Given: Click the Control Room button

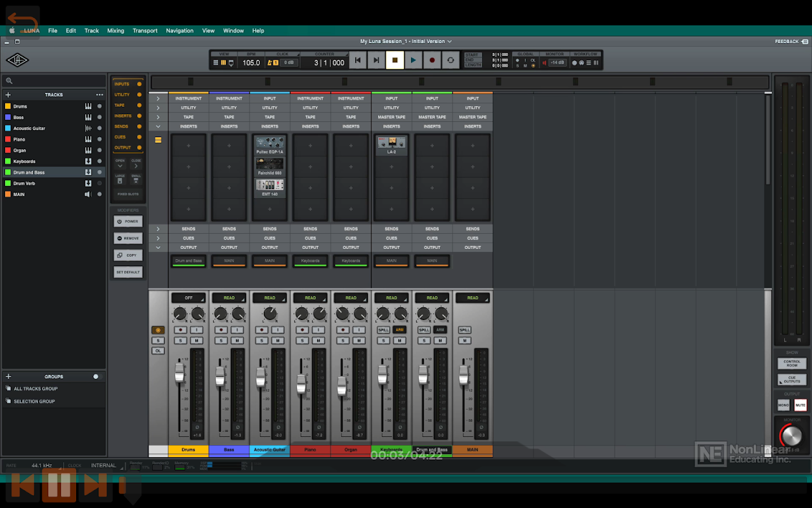Looking at the screenshot, I should tap(792, 363).
